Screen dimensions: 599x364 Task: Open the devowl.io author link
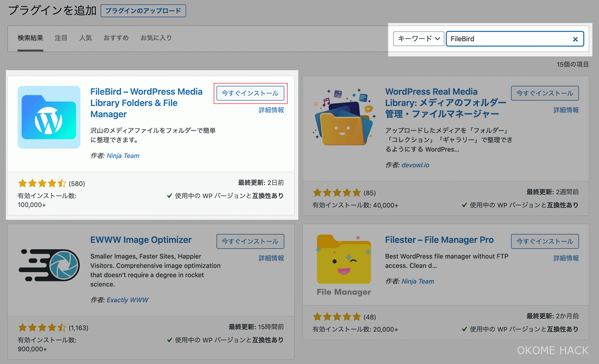coord(415,165)
